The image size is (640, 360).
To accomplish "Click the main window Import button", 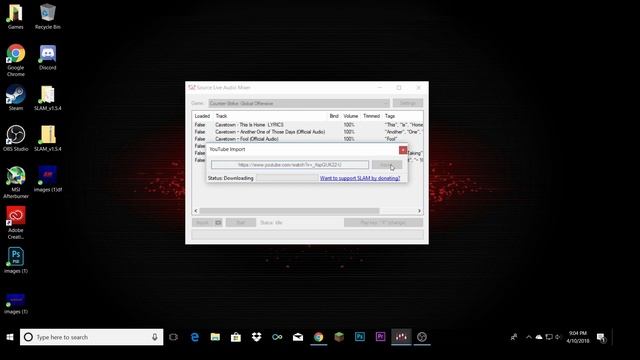I will 203,222.
